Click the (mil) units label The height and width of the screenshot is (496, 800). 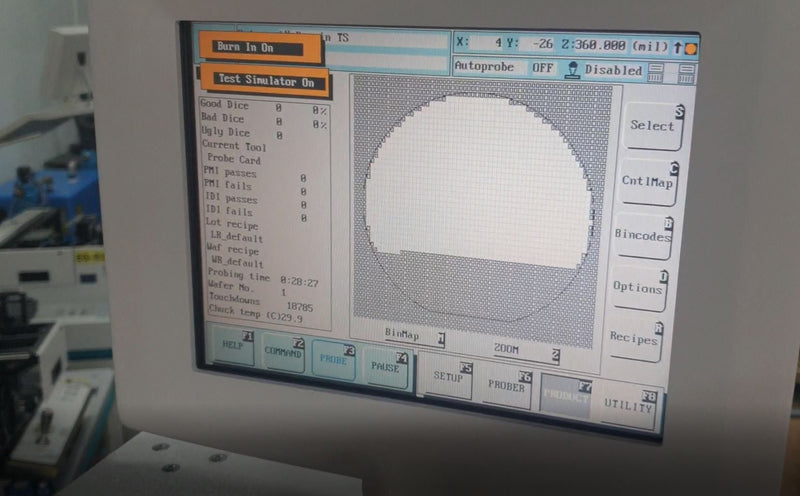pos(650,46)
